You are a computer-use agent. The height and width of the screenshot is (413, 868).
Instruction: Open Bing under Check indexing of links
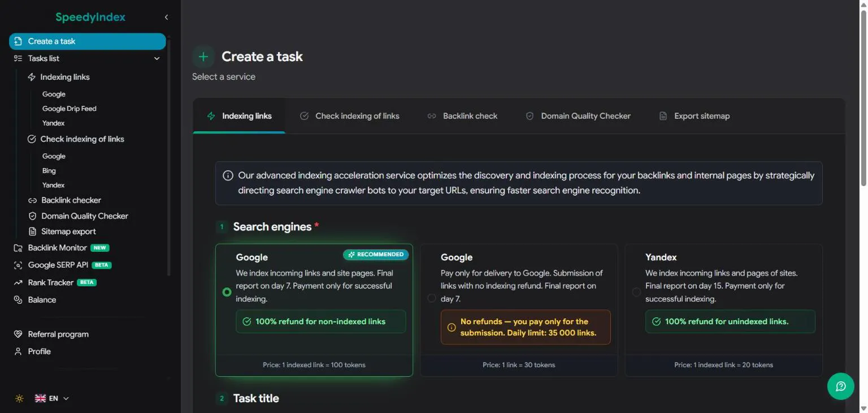[x=49, y=171]
